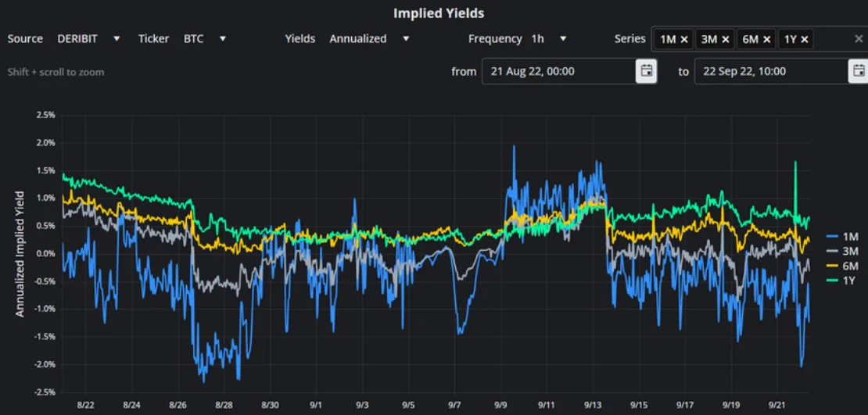Click the Shift + scroll to zoom hint

point(56,72)
